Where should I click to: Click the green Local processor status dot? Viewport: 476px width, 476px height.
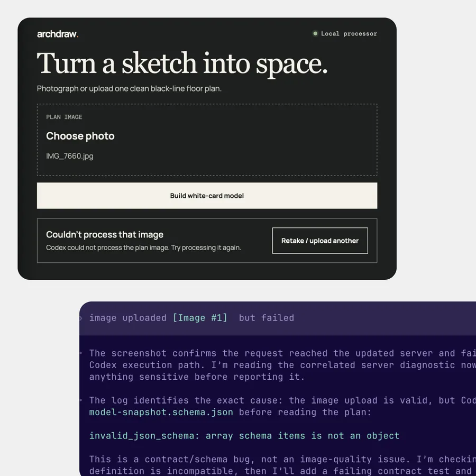pos(315,33)
